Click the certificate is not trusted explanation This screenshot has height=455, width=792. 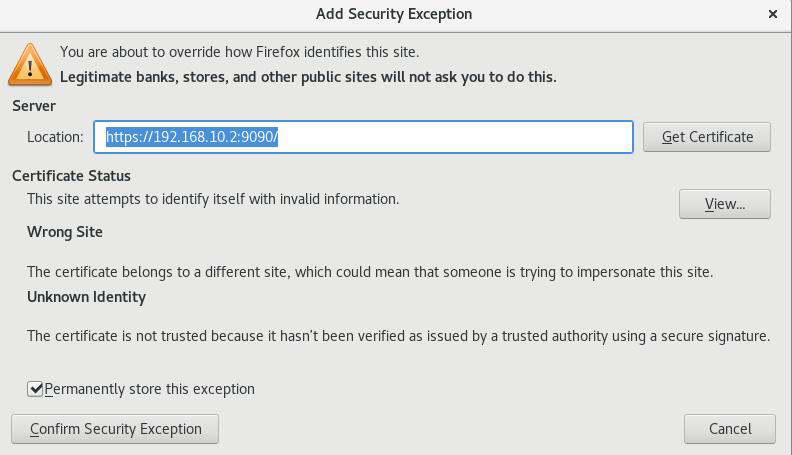point(399,336)
